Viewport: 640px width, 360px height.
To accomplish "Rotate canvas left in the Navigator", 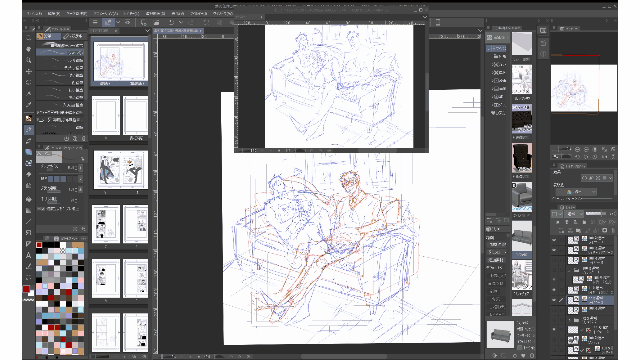I will pyautogui.click(x=577, y=157).
